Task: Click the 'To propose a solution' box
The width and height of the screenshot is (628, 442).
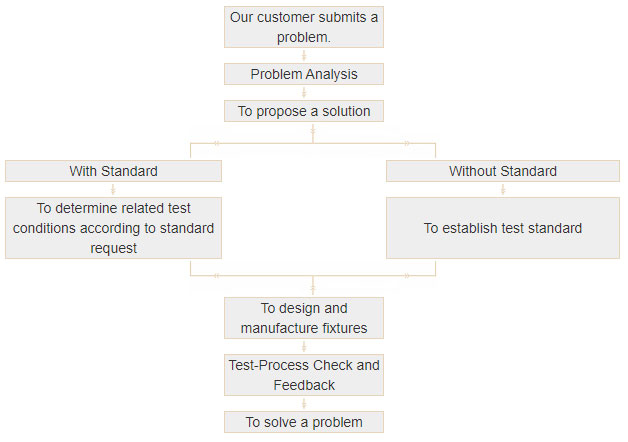Action: pyautogui.click(x=304, y=111)
